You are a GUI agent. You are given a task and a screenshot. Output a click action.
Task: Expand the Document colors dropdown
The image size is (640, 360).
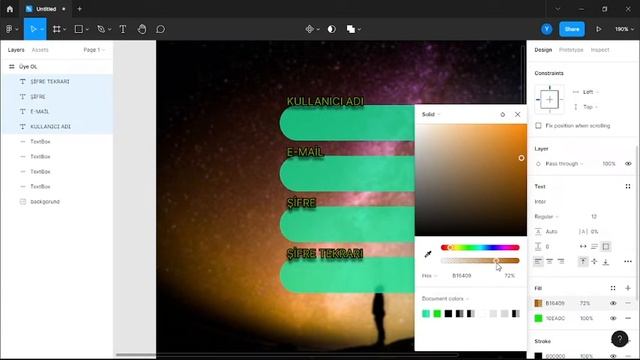pos(445,299)
